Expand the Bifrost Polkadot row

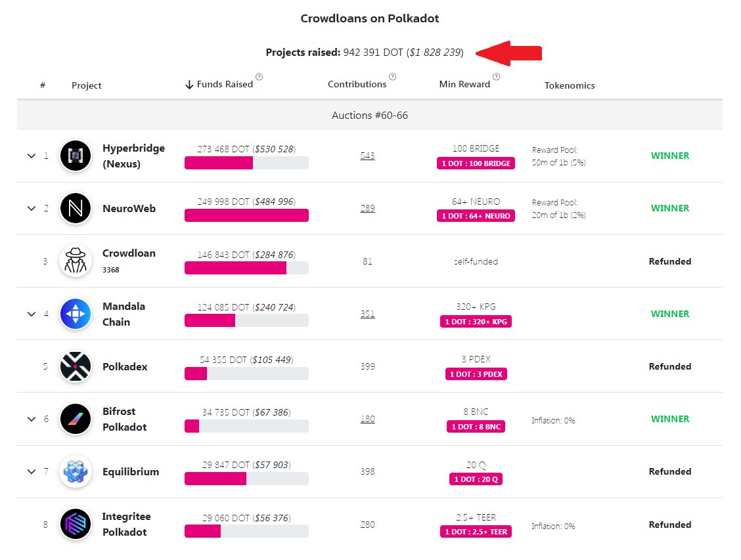(31, 419)
